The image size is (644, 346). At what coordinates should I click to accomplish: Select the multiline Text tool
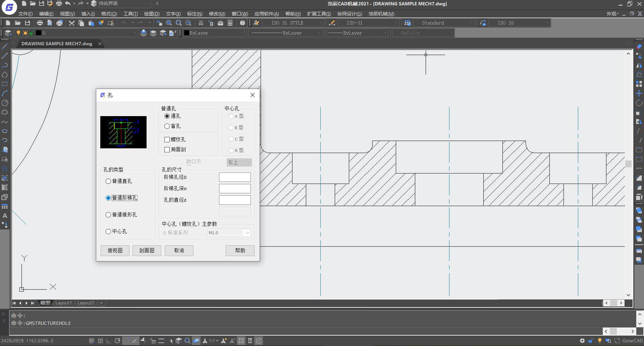point(5,216)
